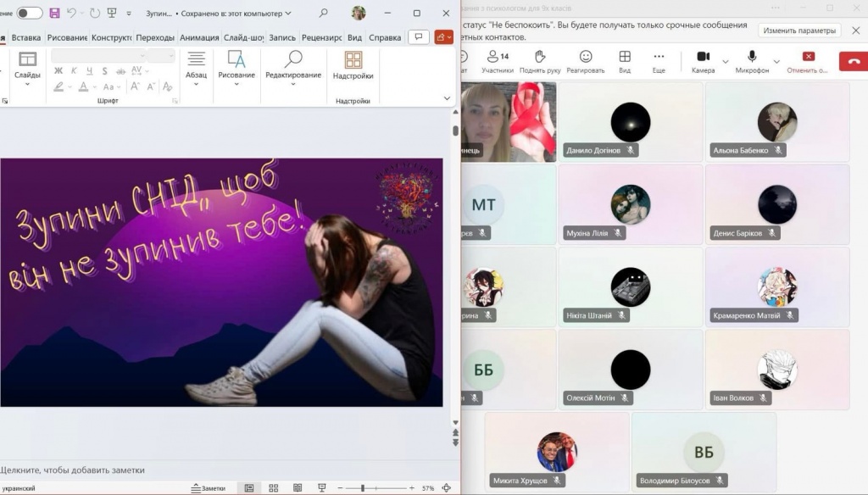Open the Вставка ribbon tab

tap(26, 38)
